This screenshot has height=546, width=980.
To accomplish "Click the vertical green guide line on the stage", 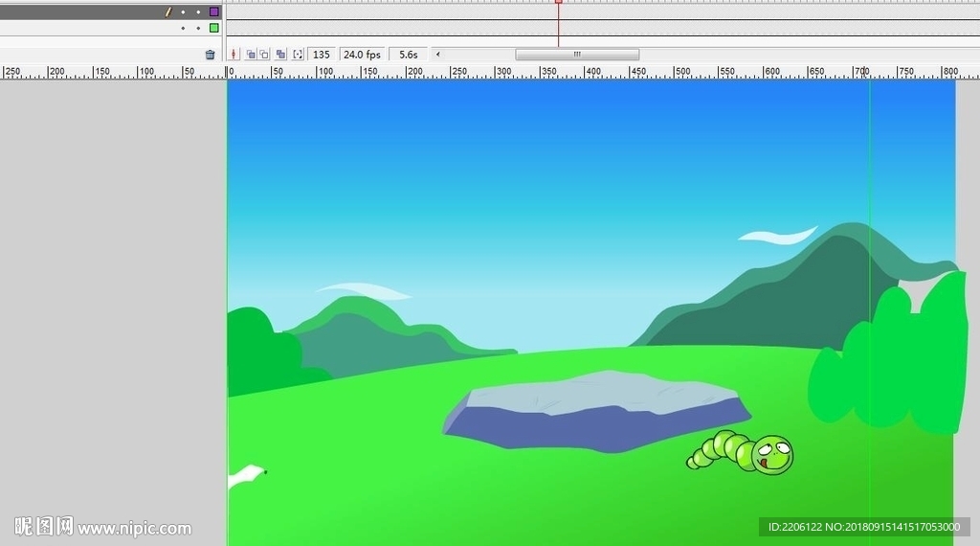I will coord(869,312).
